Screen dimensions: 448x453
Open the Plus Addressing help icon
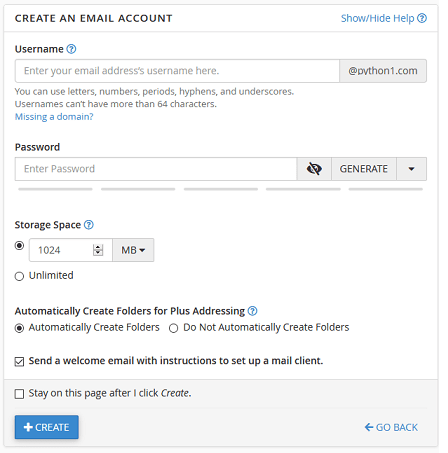(x=253, y=311)
